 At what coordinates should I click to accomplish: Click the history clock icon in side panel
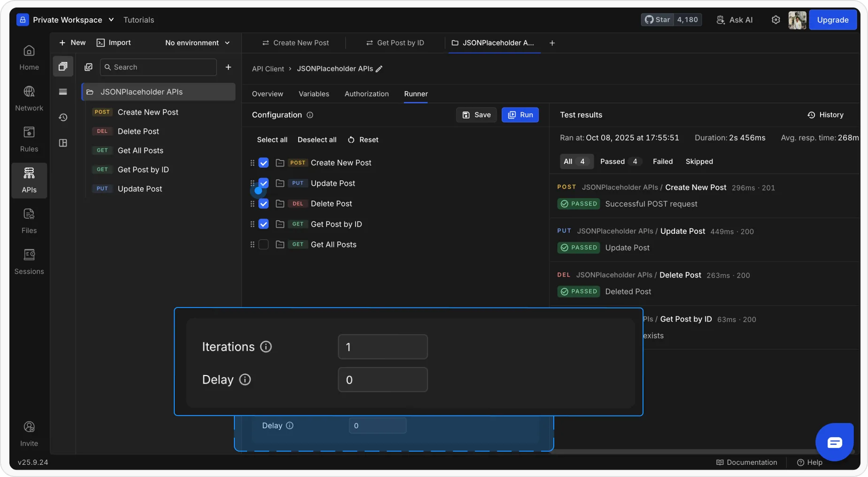coord(63,117)
